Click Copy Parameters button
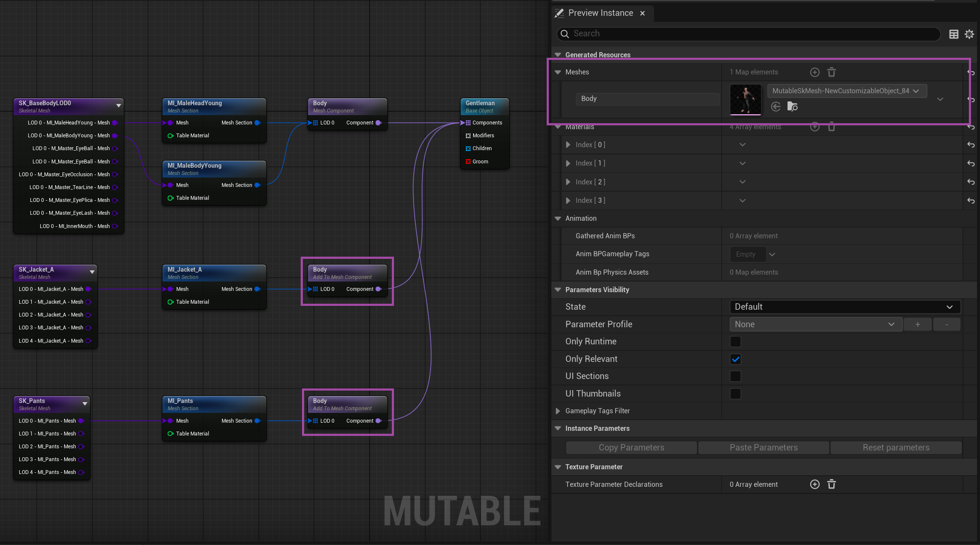This screenshot has width=980, height=545. tap(631, 447)
